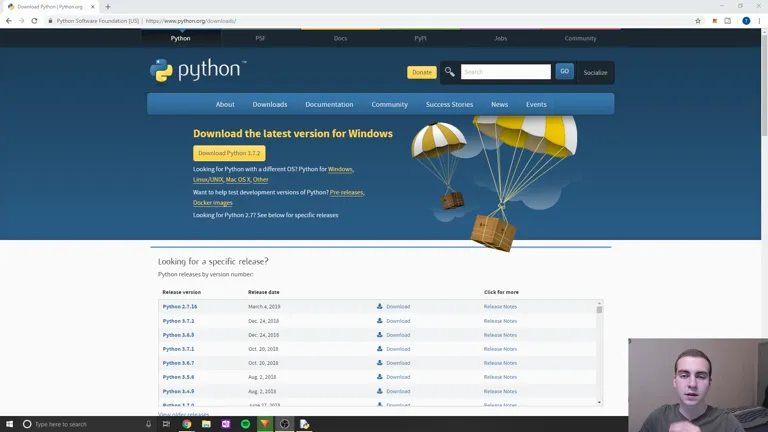Open the Docker images link
Viewport: 768px width, 432px height.
(213, 203)
